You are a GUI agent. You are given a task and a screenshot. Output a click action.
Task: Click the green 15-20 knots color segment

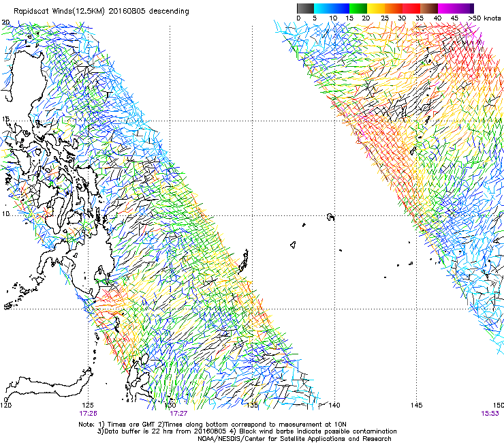[358, 8]
